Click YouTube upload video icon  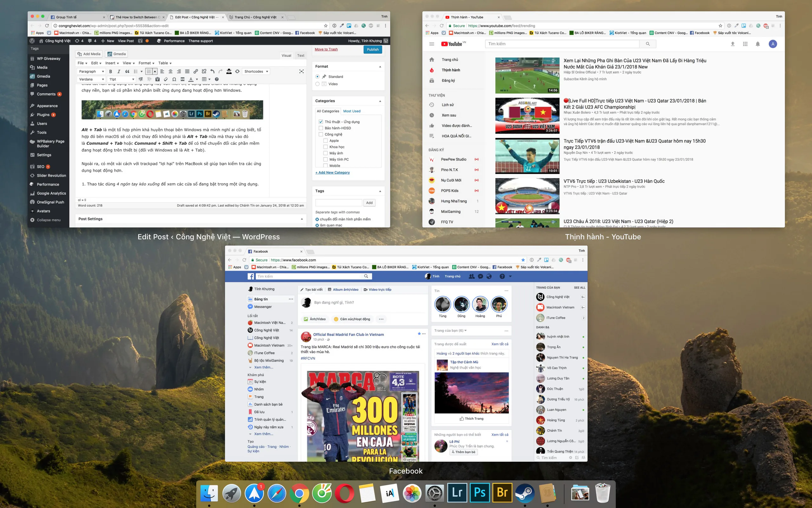732,44
